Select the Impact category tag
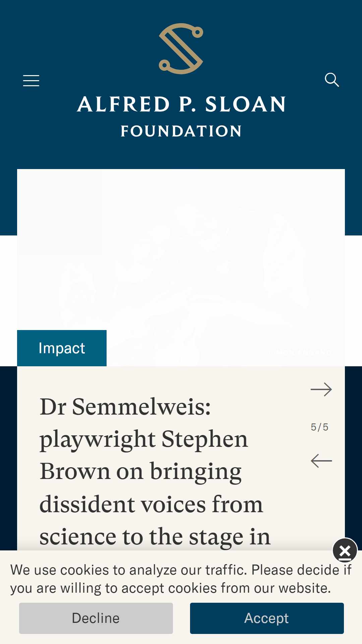This screenshot has height=644, width=362. click(62, 348)
